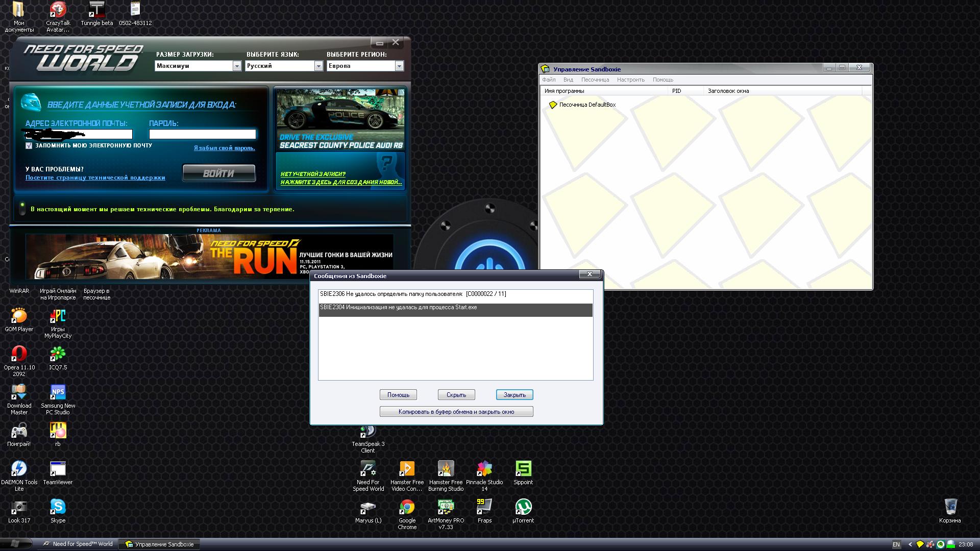Image resolution: width=980 pixels, height=551 pixels.
Task: Click Я забыл свой пароль link
Action: pos(224,148)
